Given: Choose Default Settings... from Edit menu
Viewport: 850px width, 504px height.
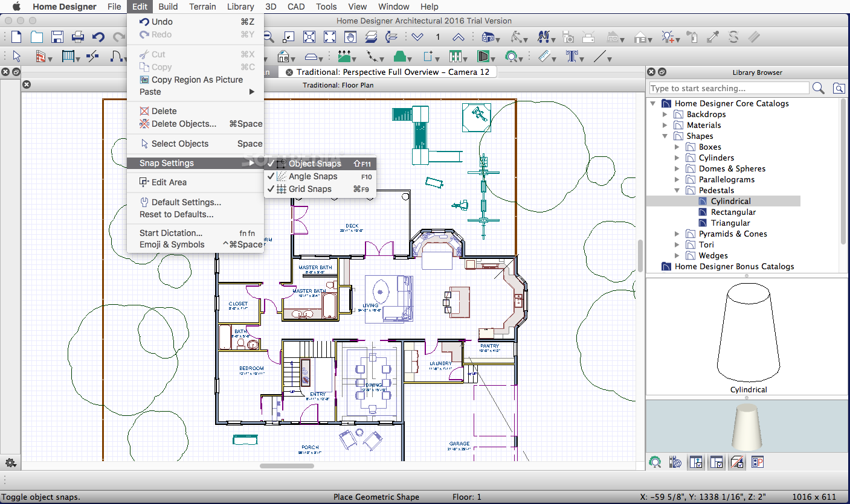Looking at the screenshot, I should tap(195, 202).
